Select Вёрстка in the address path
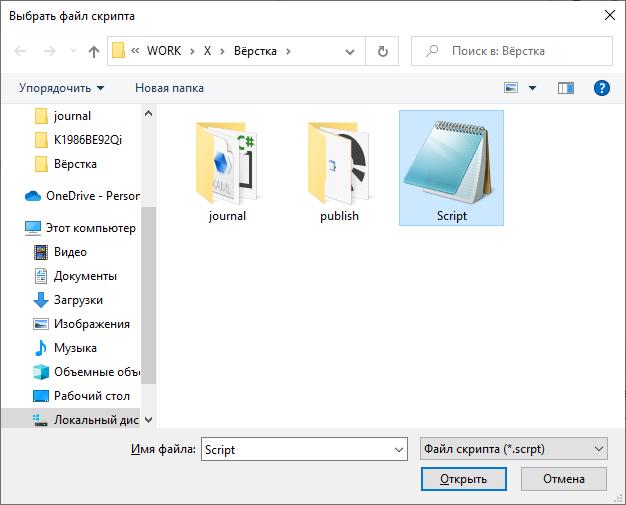This screenshot has height=505, width=626. pos(255,51)
